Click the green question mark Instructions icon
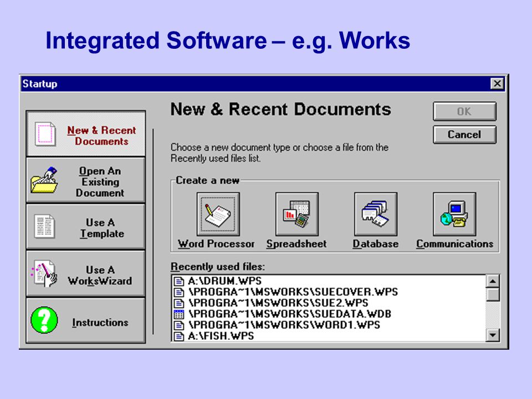Screen dimensions: 532x399 [x=44, y=320]
